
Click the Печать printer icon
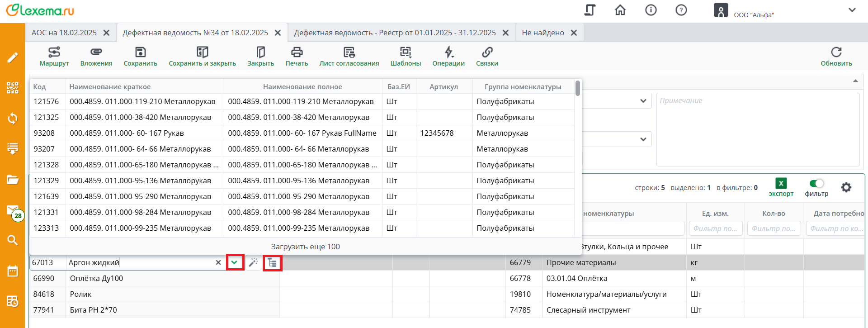point(297,52)
